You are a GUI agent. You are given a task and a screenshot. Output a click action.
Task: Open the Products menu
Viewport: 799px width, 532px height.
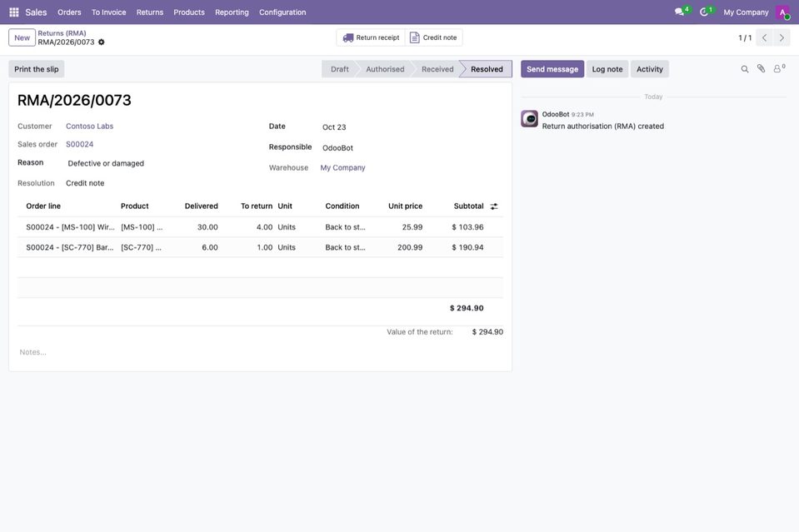point(189,12)
